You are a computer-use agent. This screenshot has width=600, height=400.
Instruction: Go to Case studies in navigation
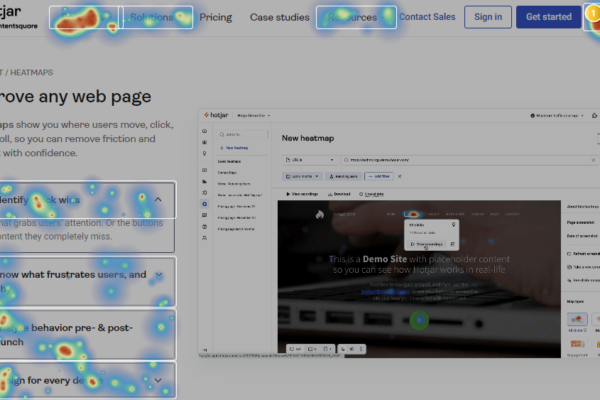pyautogui.click(x=280, y=17)
